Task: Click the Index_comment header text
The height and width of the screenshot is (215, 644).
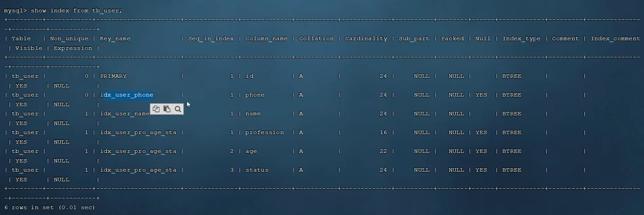Action: tap(615, 39)
